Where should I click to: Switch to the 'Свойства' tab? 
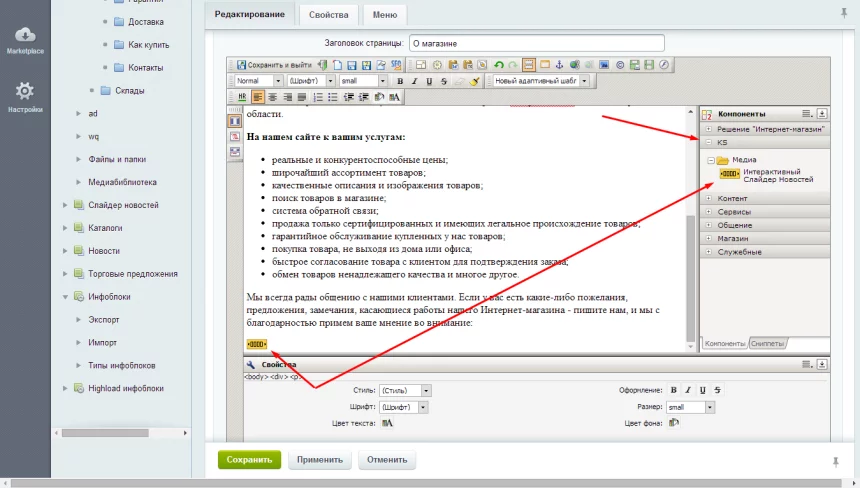[329, 15]
